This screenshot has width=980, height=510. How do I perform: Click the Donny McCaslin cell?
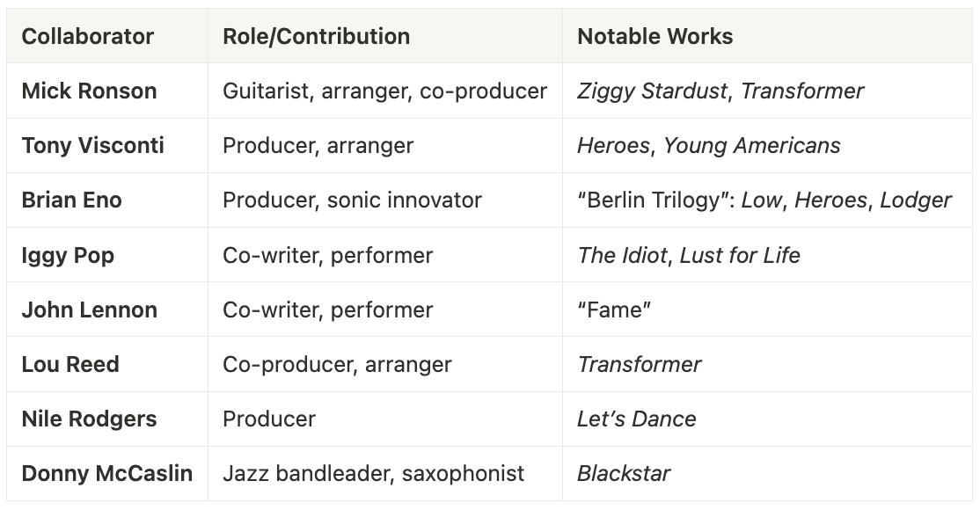(x=106, y=473)
